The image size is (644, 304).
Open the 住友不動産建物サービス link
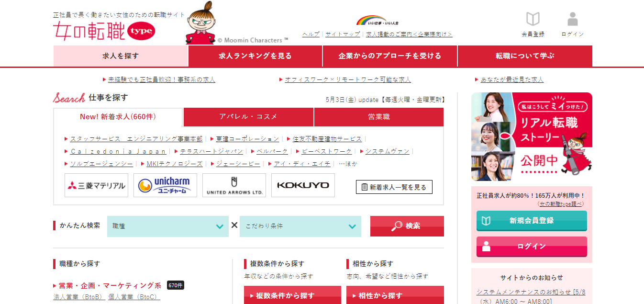click(327, 139)
